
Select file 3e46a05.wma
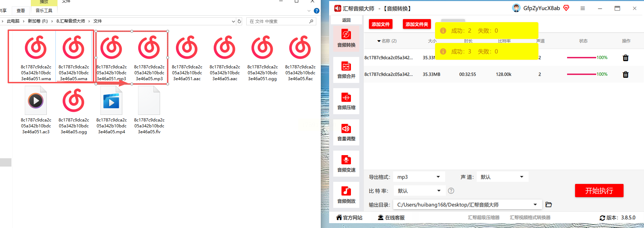tap(74, 58)
